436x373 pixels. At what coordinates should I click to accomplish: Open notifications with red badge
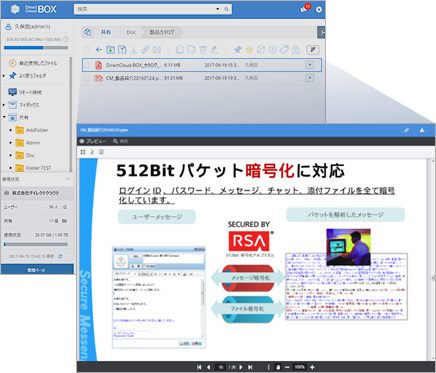coord(305,9)
